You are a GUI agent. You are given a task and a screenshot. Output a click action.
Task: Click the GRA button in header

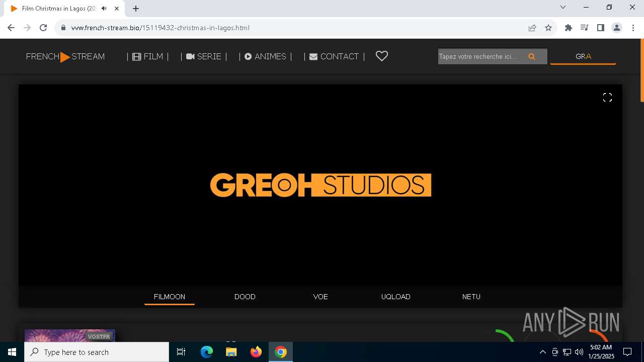tap(583, 56)
